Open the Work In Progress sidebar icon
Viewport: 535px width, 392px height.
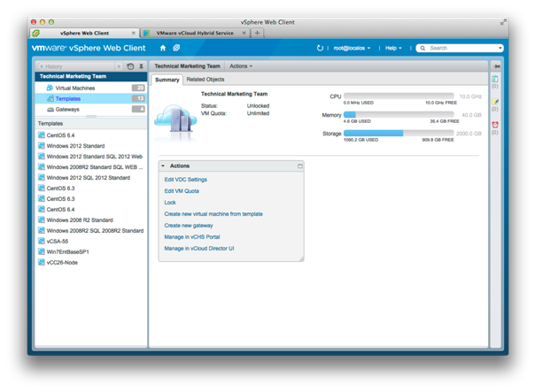pyautogui.click(x=495, y=102)
